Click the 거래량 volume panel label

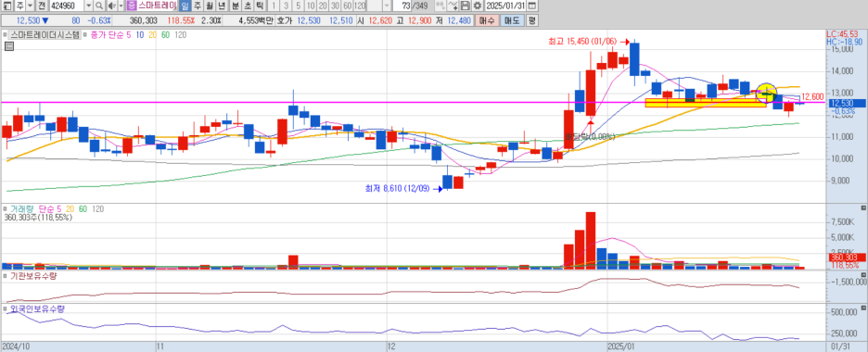pos(22,208)
